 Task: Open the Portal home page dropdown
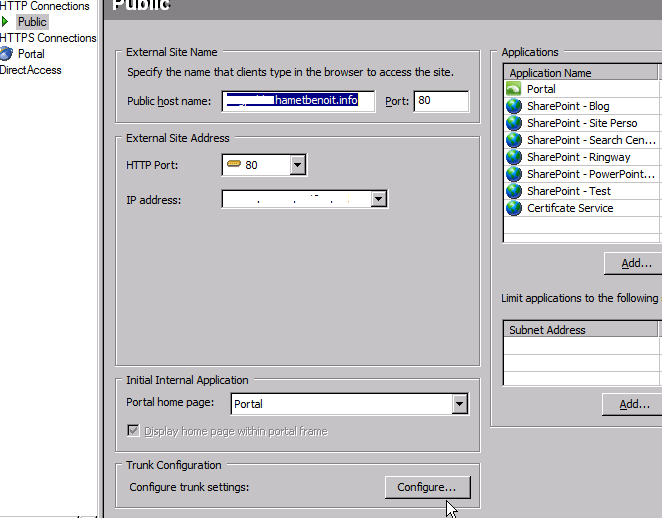(459, 404)
